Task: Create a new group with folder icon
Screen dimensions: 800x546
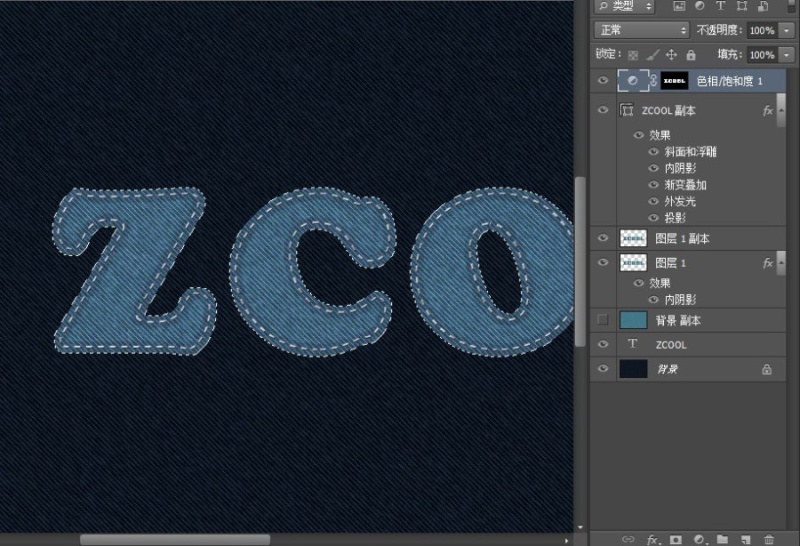Action: point(722,539)
